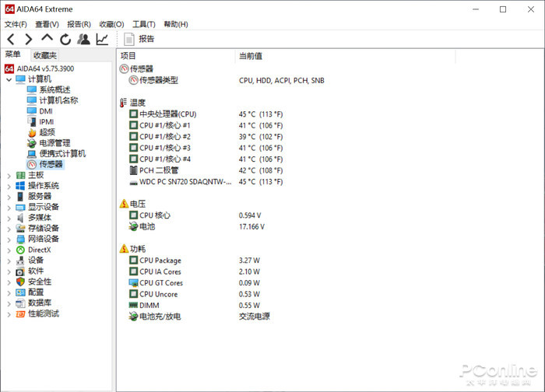Expand the 配置 node
545x392 pixels.
tap(9, 293)
